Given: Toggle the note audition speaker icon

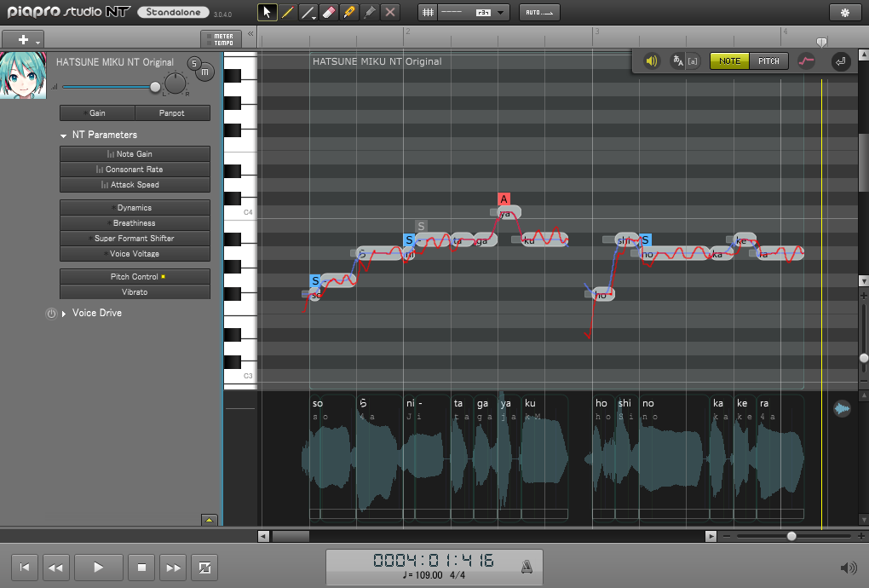Looking at the screenshot, I should point(651,61).
